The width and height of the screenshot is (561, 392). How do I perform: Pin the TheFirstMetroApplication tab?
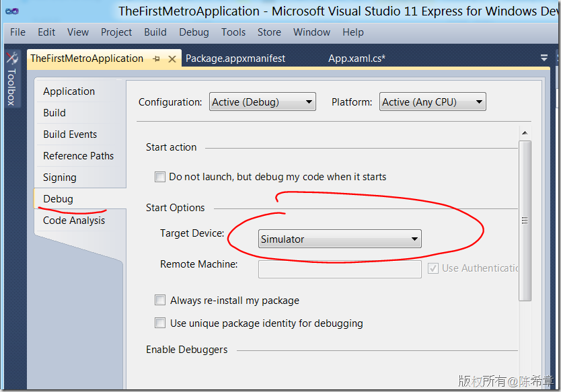coord(156,58)
